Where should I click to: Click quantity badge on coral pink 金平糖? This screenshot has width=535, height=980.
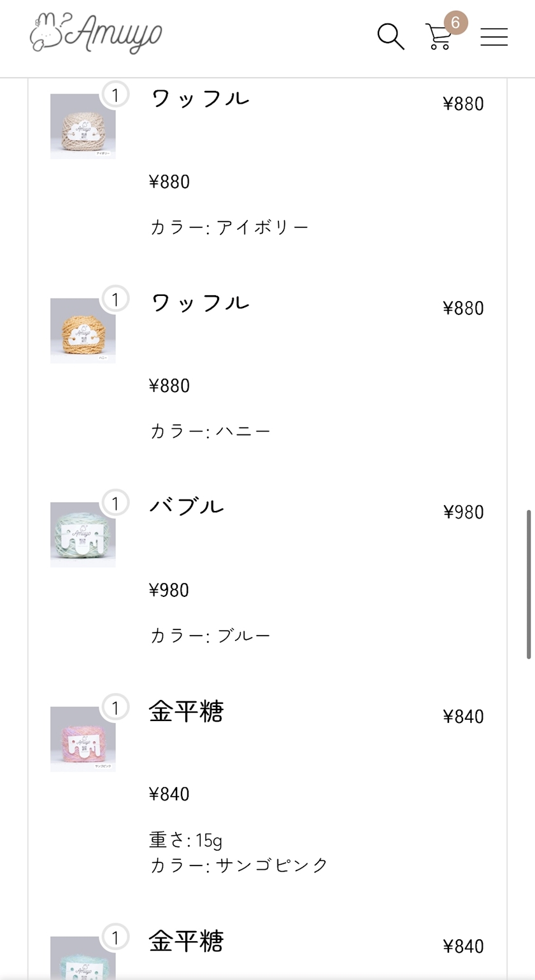115,708
